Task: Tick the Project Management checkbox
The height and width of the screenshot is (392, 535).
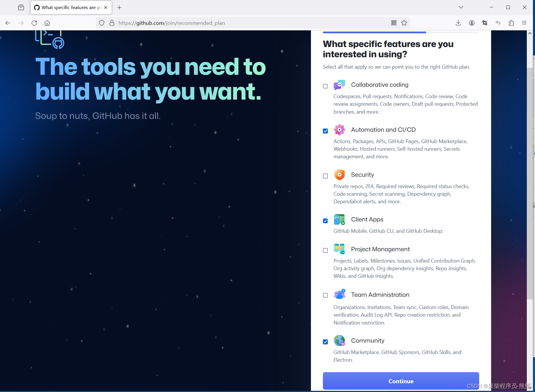Action: 325,251
